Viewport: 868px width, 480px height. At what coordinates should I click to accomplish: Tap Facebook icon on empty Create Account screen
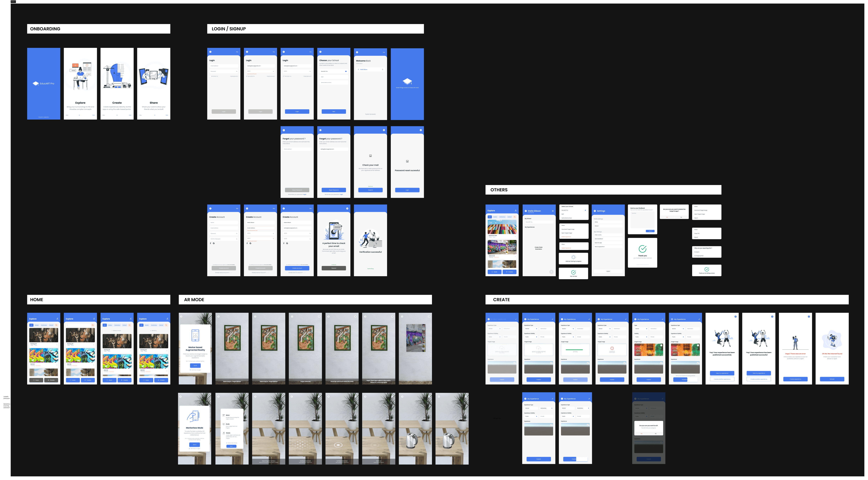tap(211, 243)
